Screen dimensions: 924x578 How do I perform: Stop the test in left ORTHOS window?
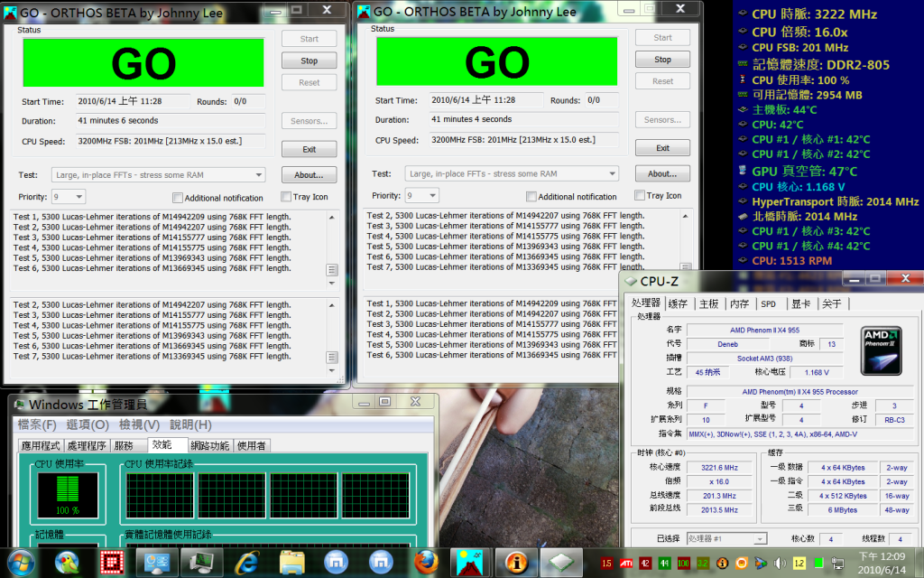[x=310, y=61]
